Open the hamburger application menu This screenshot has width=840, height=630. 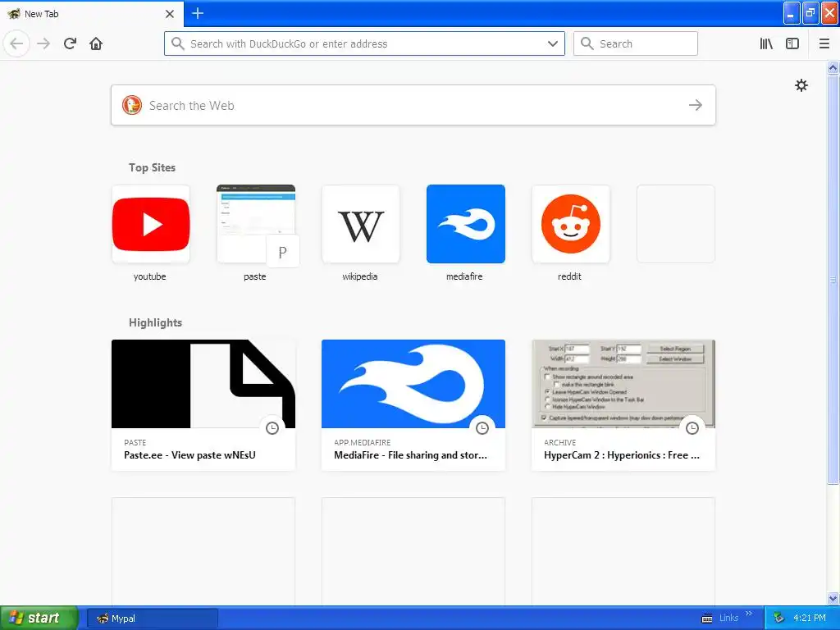click(x=824, y=43)
